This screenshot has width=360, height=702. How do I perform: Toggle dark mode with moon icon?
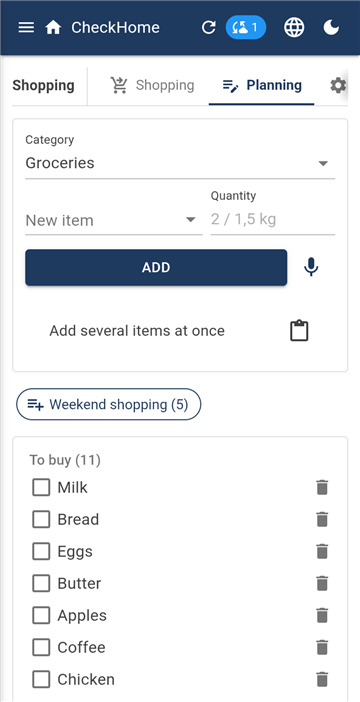[x=331, y=28]
